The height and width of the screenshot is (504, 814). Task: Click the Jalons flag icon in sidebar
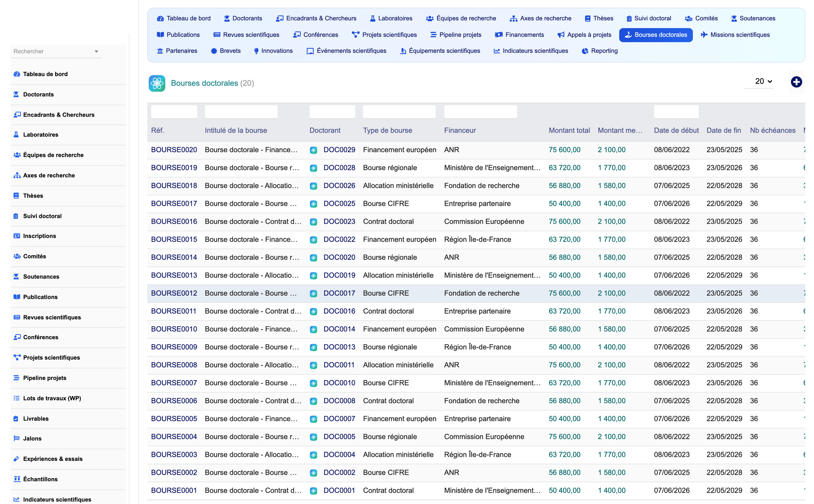coord(17,438)
